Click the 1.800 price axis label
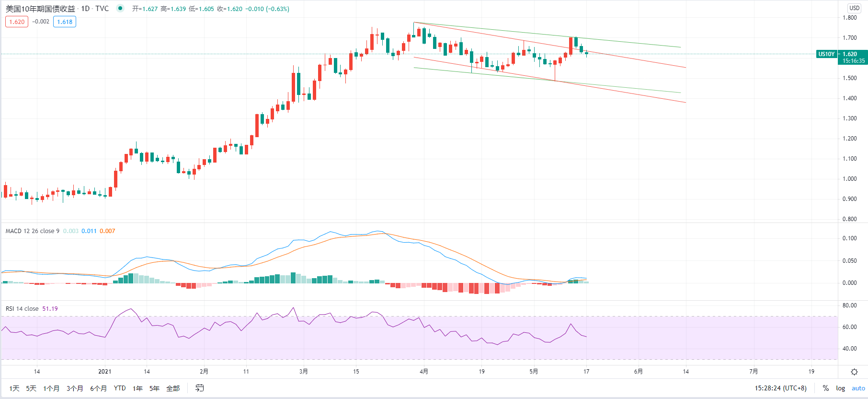This screenshot has width=868, height=399. (x=850, y=18)
